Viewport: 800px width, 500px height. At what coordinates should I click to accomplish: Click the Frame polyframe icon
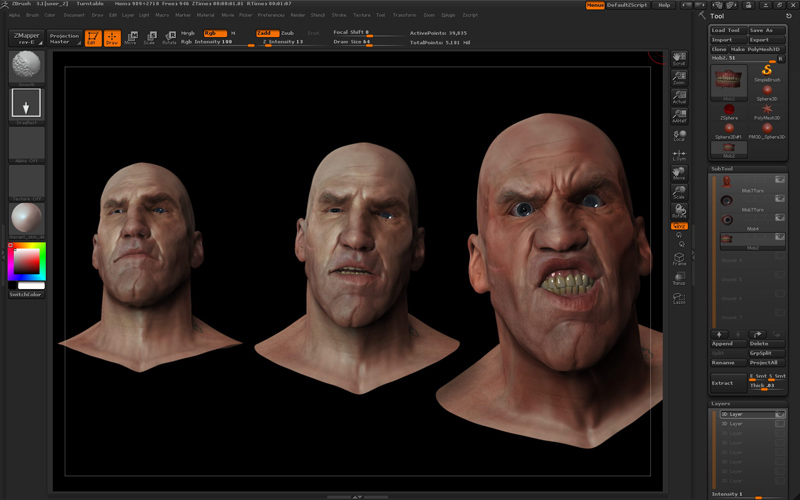click(x=679, y=259)
